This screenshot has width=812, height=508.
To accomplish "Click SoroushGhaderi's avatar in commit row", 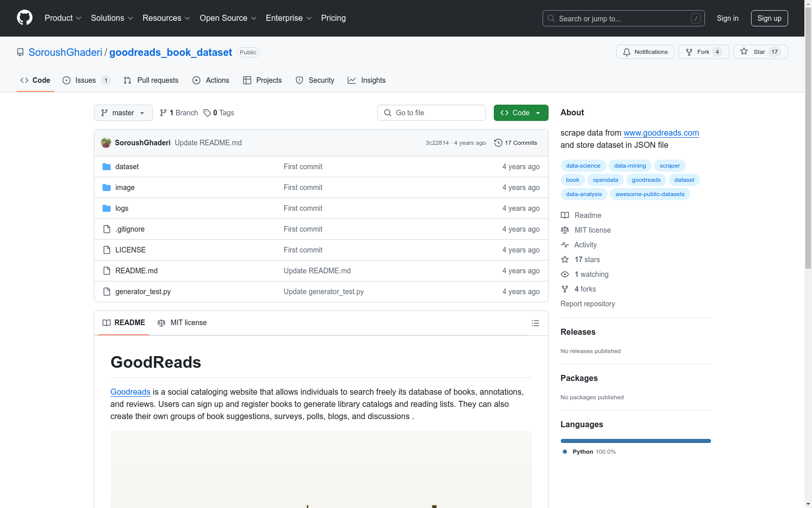I will [x=106, y=143].
